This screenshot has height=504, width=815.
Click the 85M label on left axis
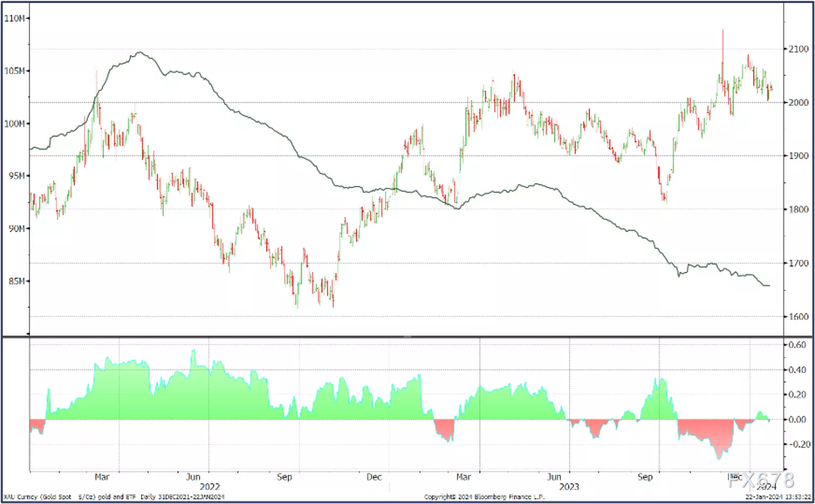tap(14, 281)
